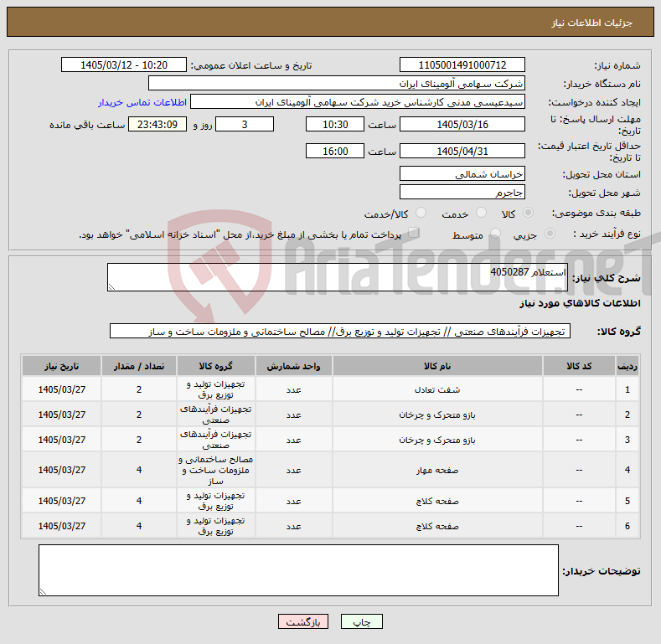
Task: Select the جزیی purchase type radio
Action: [x=550, y=233]
